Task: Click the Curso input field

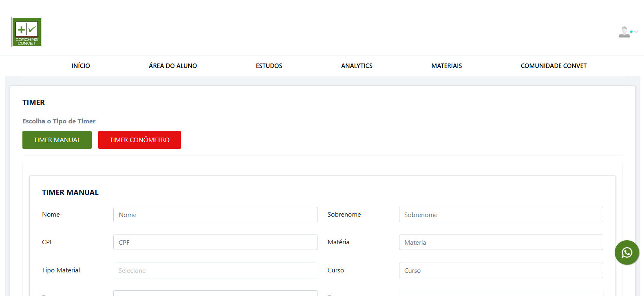Action: click(x=501, y=270)
